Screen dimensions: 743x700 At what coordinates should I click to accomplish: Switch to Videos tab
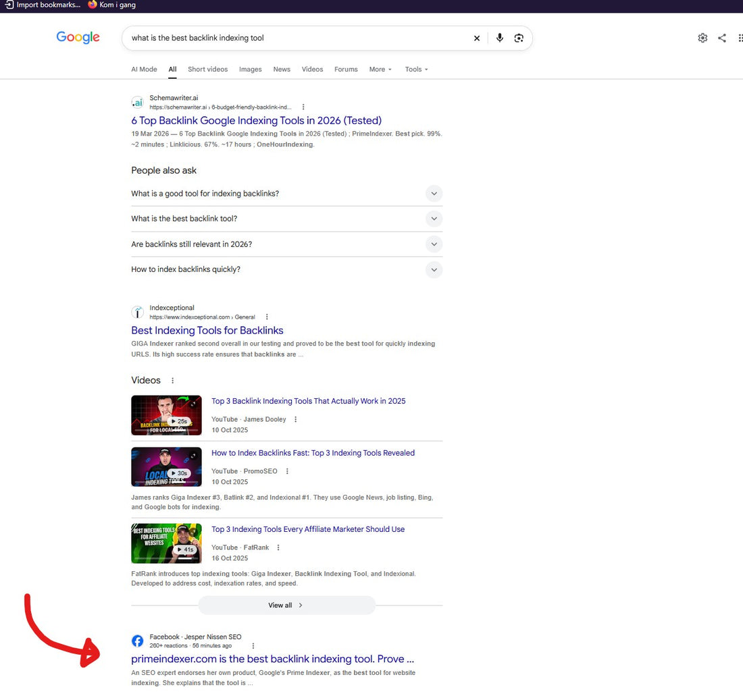point(312,69)
